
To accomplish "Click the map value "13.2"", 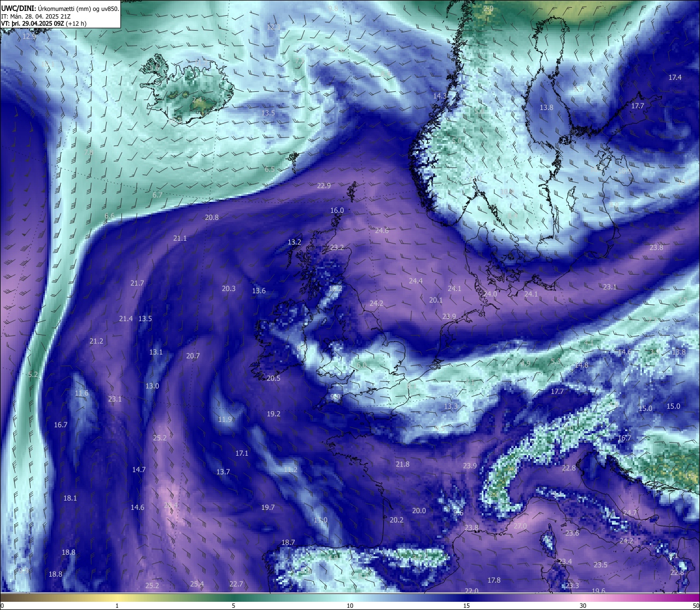I will point(294,242).
